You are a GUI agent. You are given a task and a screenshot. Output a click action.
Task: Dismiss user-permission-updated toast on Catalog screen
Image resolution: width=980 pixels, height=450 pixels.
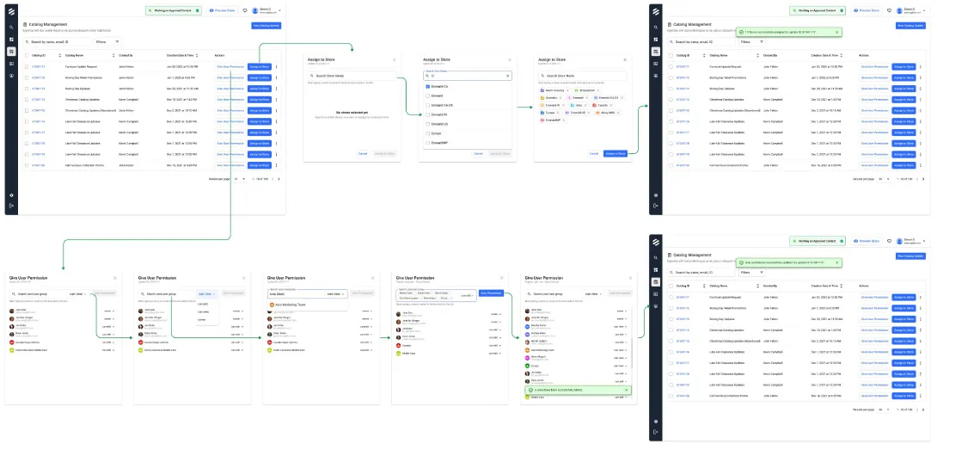(x=836, y=262)
